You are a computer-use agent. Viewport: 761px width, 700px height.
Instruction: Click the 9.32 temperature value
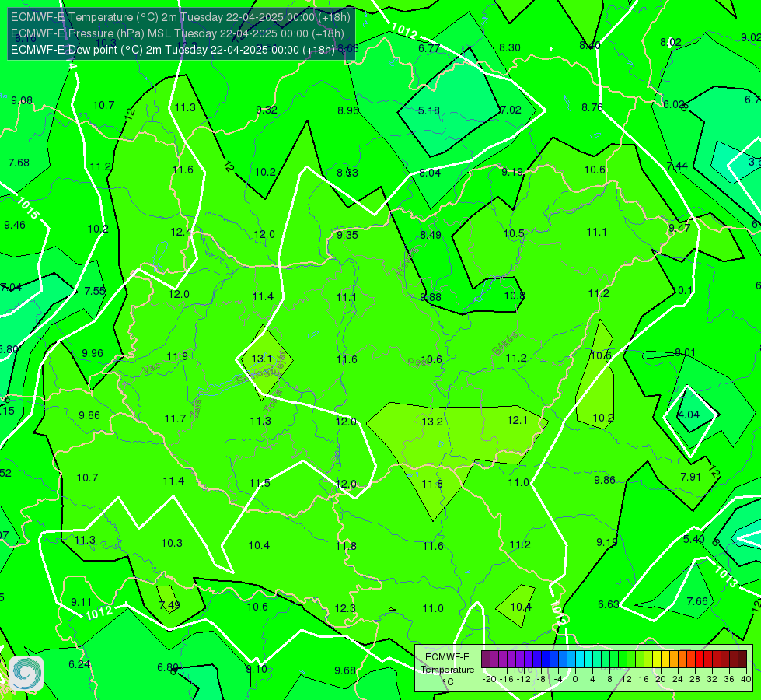267,110
